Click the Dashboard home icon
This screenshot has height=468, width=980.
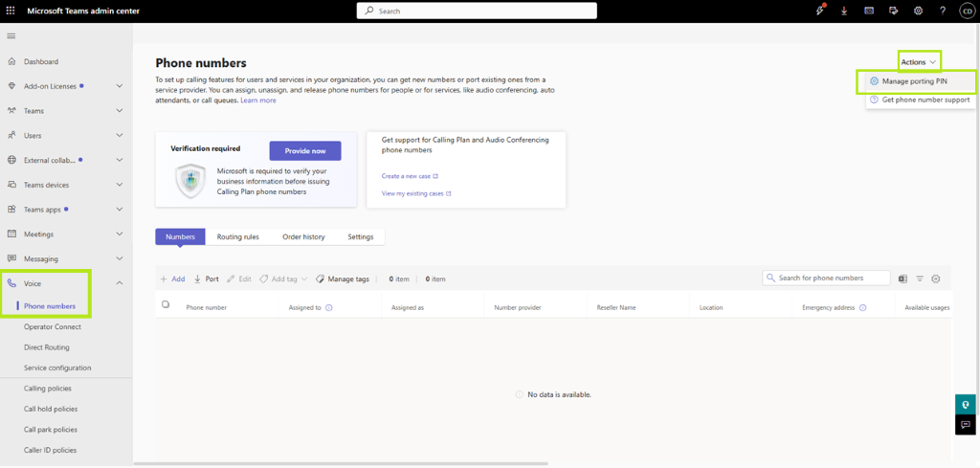pos(11,61)
